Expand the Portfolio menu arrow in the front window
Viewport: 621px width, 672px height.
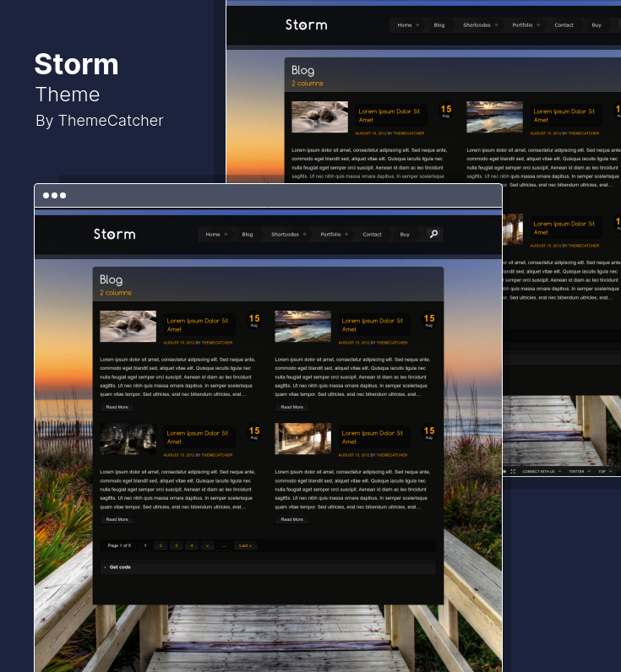tap(346, 234)
